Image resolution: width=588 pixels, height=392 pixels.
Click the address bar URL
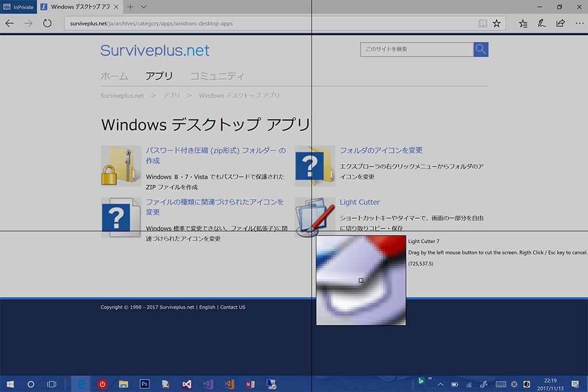pyautogui.click(x=151, y=23)
